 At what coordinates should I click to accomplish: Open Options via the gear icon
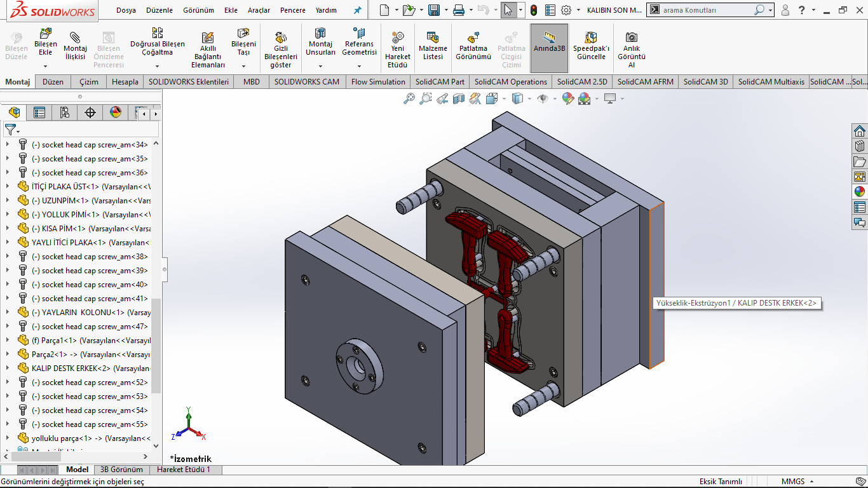pos(566,10)
